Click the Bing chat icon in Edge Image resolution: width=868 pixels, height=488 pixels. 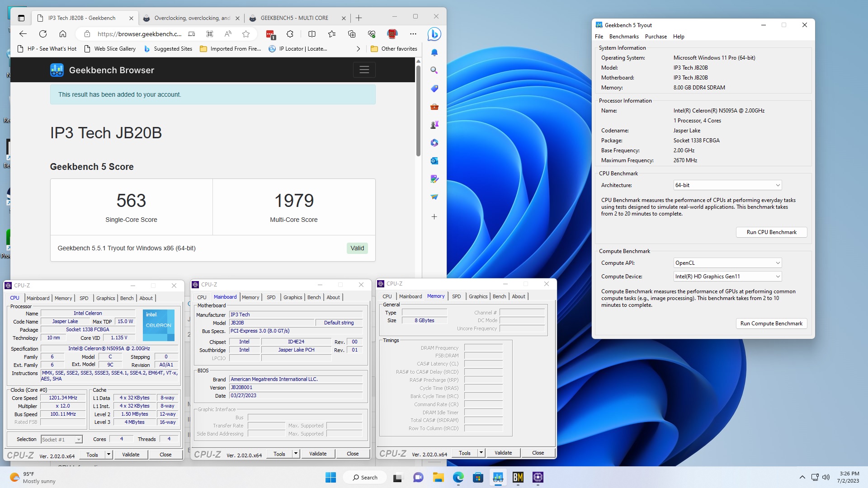click(x=434, y=34)
